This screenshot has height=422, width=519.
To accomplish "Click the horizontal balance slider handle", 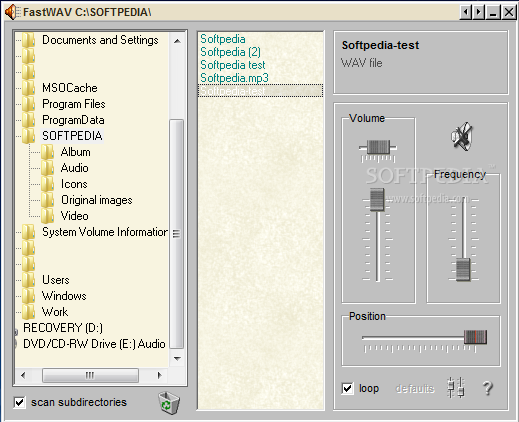I will [x=378, y=146].
